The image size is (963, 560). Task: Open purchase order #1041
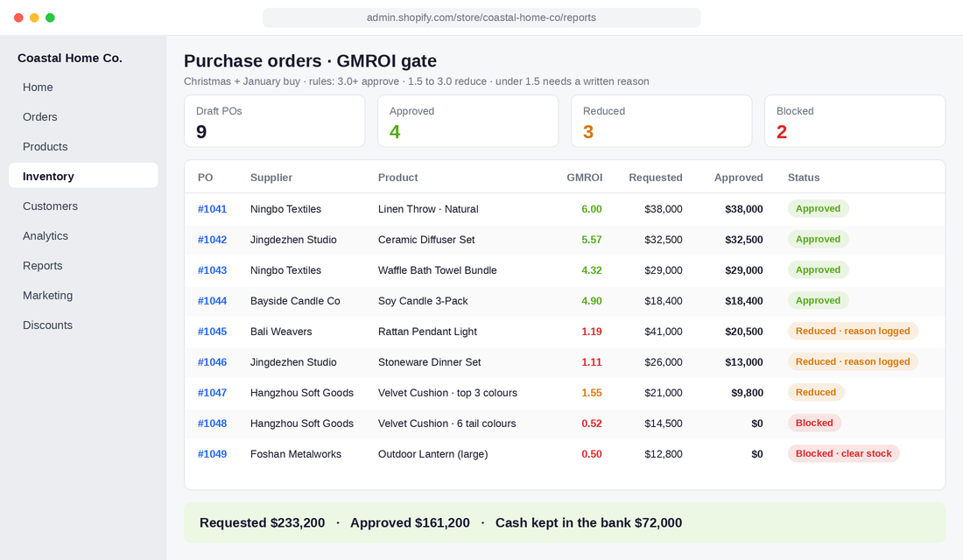coord(212,209)
